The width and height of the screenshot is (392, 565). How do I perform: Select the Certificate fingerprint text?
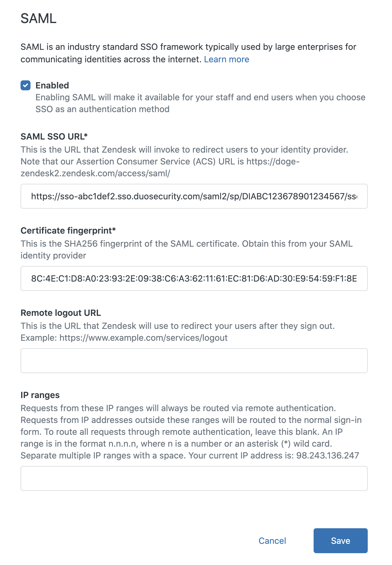[194, 278]
